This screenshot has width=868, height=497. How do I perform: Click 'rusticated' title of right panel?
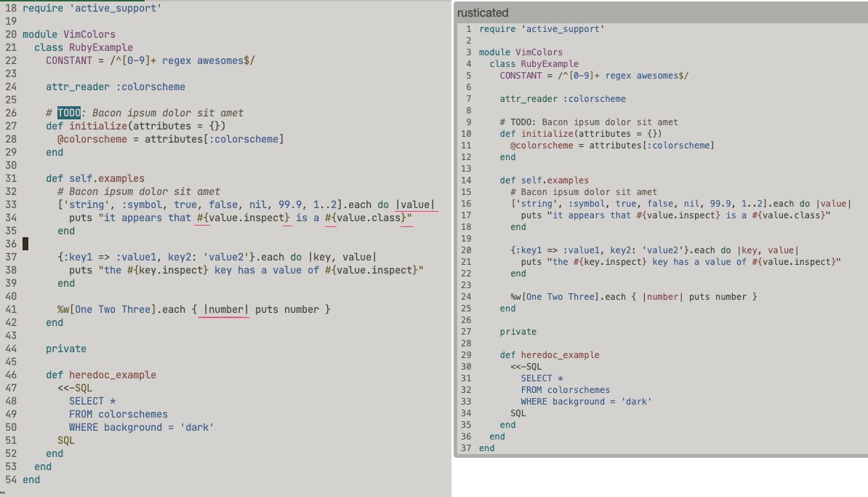pyautogui.click(x=483, y=13)
